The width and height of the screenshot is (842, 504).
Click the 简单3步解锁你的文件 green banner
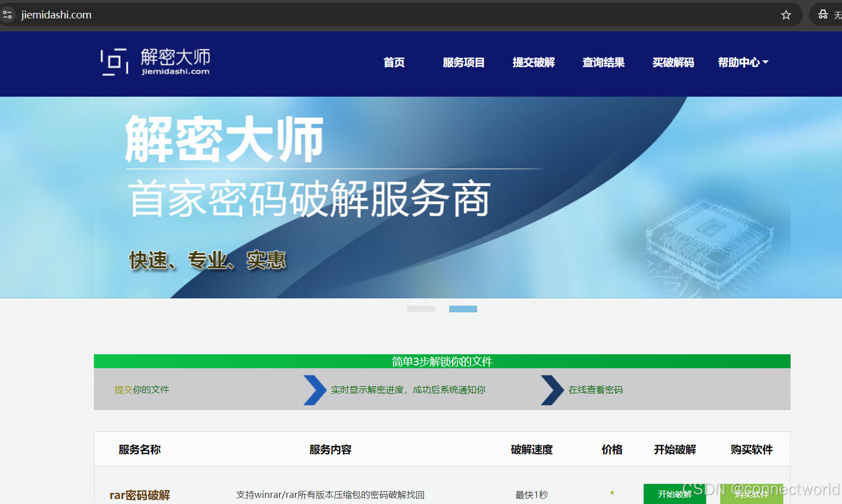click(x=442, y=362)
